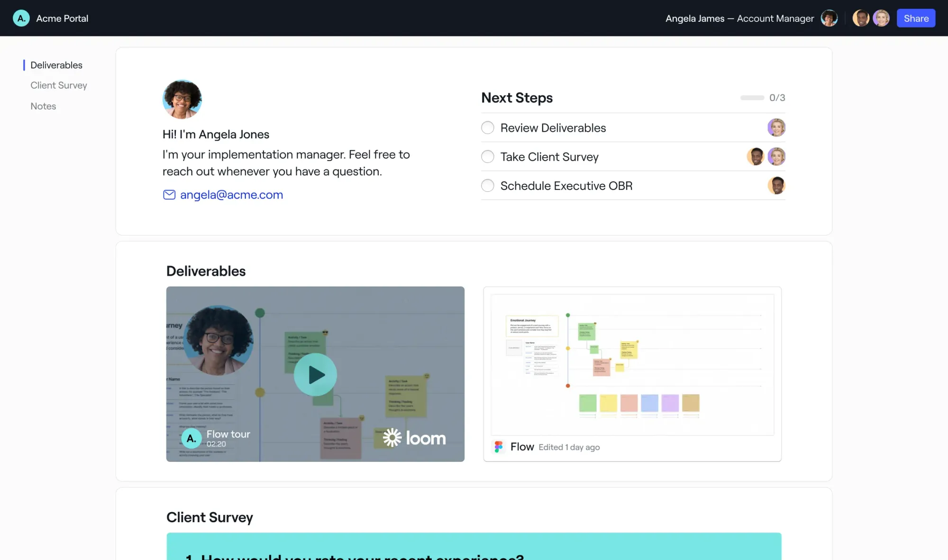The image size is (948, 560).
Task: Click the presenter face bubble in video
Action: (x=219, y=341)
